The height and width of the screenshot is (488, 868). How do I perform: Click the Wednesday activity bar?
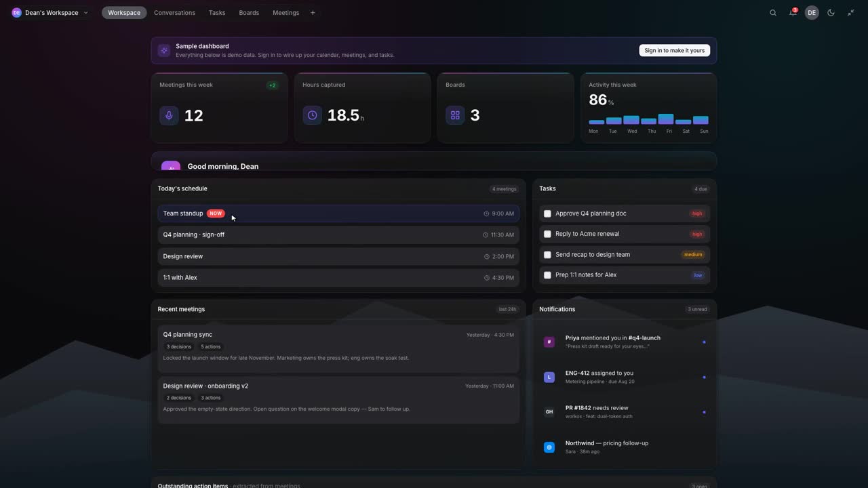631,120
